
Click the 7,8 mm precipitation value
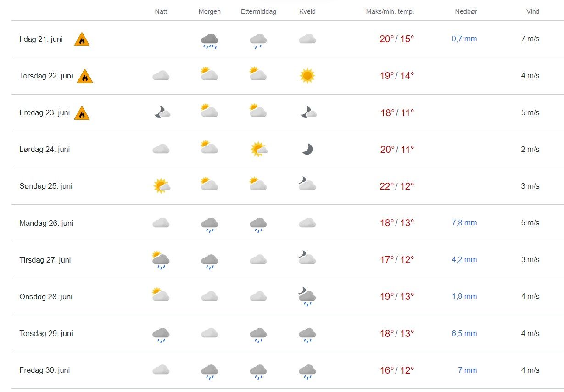pos(464,223)
